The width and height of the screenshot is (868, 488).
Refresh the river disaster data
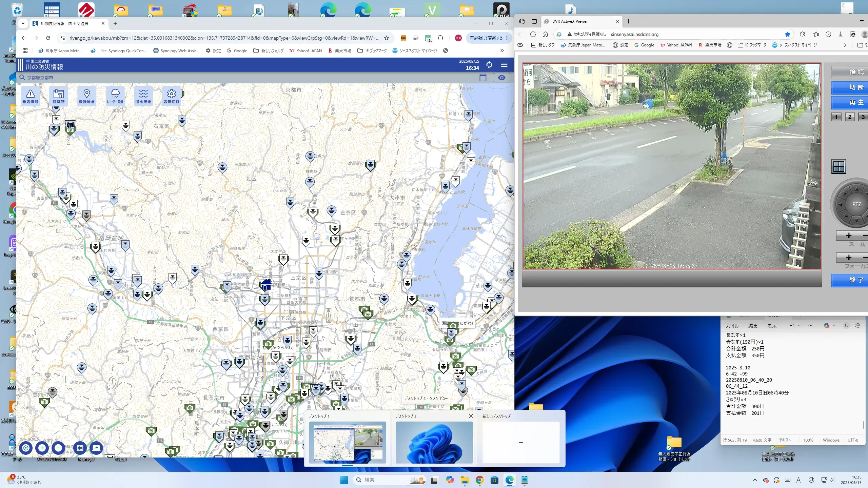[x=489, y=65]
